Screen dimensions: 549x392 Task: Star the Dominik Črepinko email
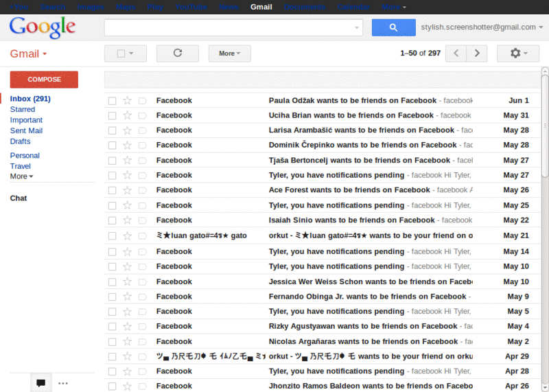pos(128,145)
